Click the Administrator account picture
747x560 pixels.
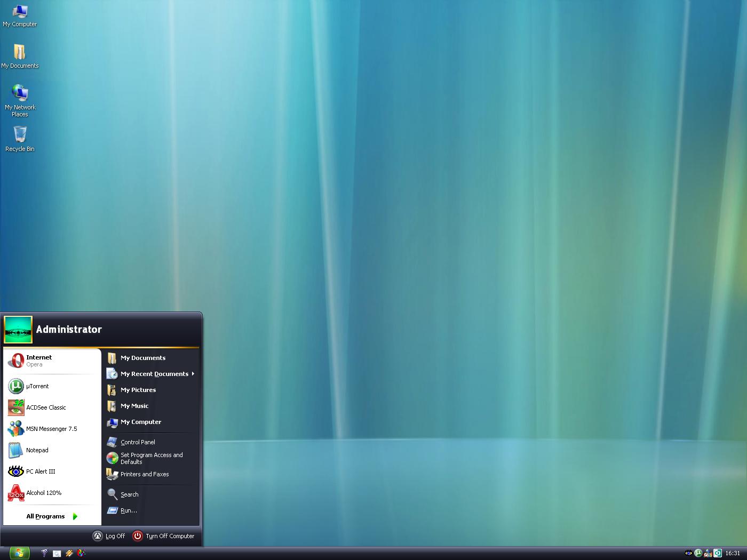click(x=18, y=330)
